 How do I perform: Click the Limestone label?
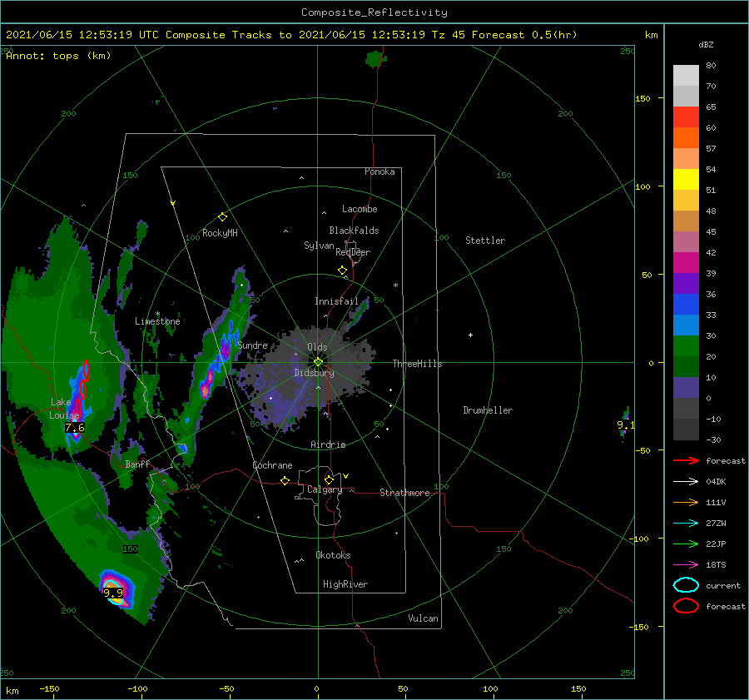(x=157, y=321)
